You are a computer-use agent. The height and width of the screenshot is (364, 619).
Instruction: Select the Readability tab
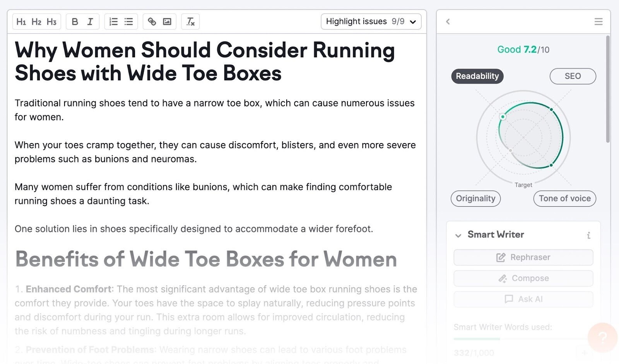coord(477,76)
